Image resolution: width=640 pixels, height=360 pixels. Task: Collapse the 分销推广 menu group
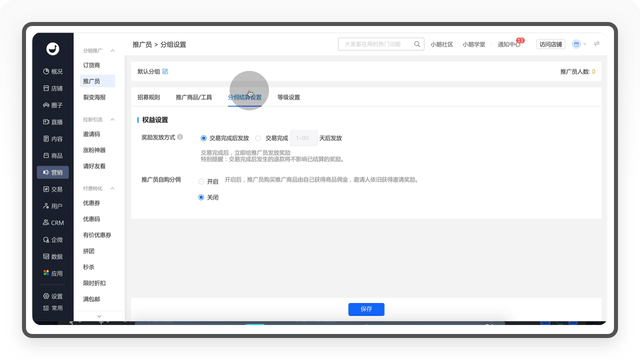pos(112,51)
